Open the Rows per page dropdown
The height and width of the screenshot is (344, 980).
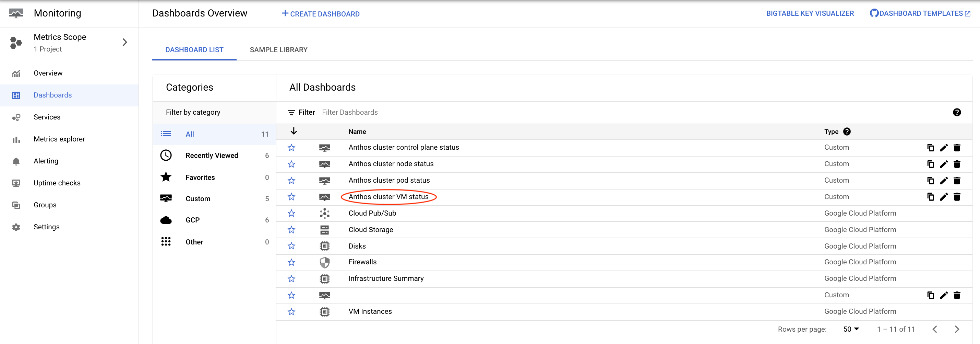click(x=851, y=329)
